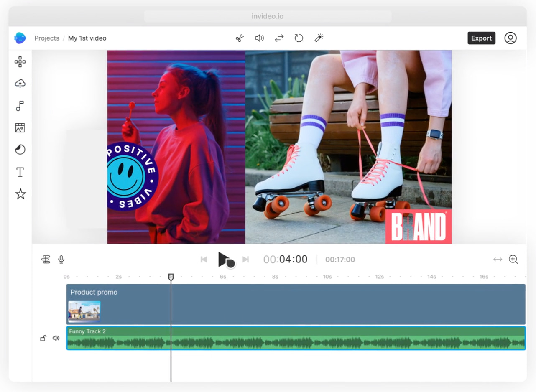Open the Projects breadcrumb link
Viewport: 536px width, 392px height.
click(47, 38)
